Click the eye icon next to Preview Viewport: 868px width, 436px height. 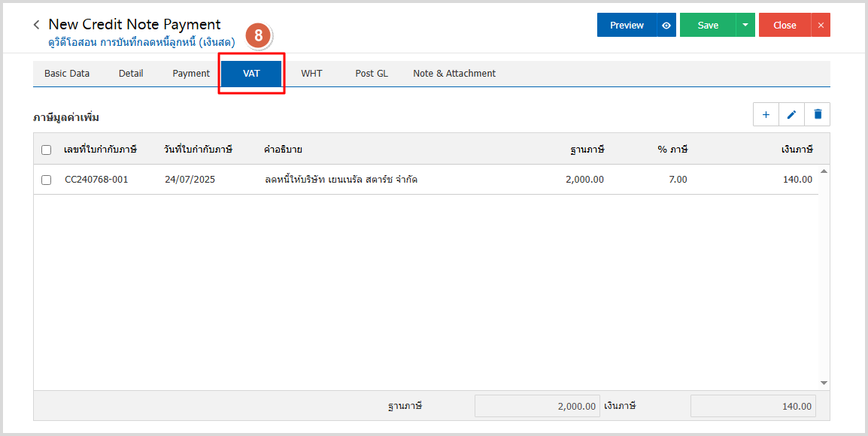tap(666, 25)
